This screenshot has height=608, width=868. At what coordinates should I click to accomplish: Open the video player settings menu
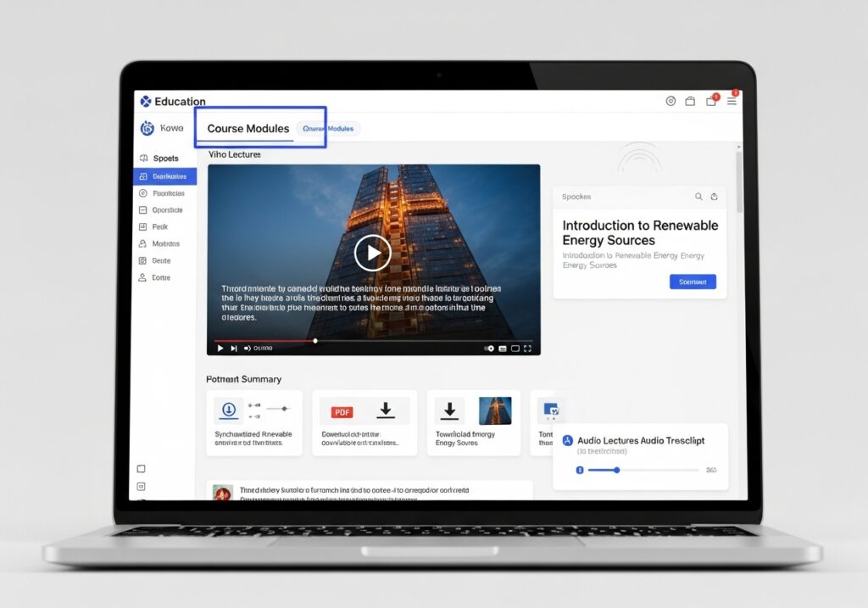click(490, 348)
